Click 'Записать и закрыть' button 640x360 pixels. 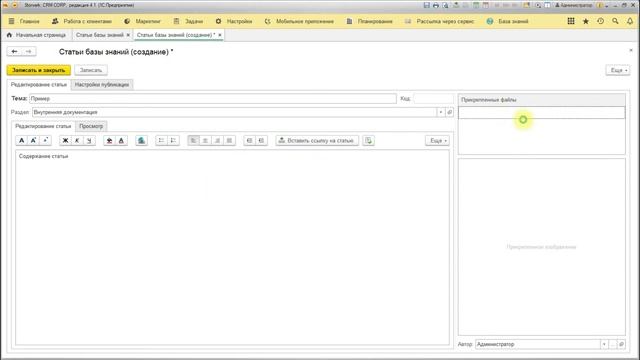coord(39,70)
